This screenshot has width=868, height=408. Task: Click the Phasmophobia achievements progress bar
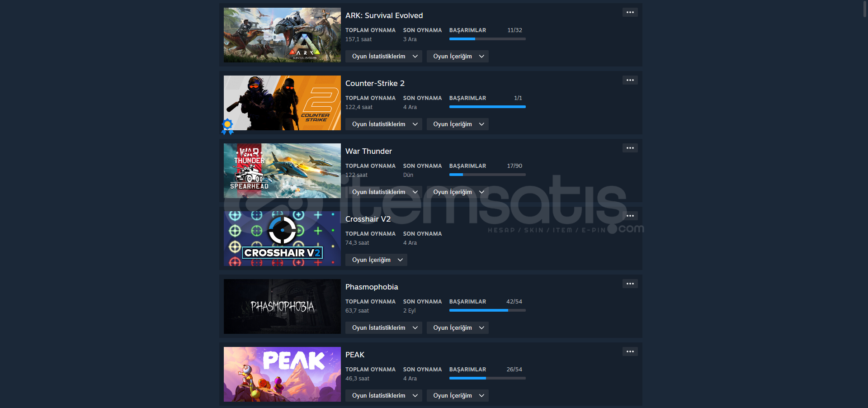click(x=487, y=310)
